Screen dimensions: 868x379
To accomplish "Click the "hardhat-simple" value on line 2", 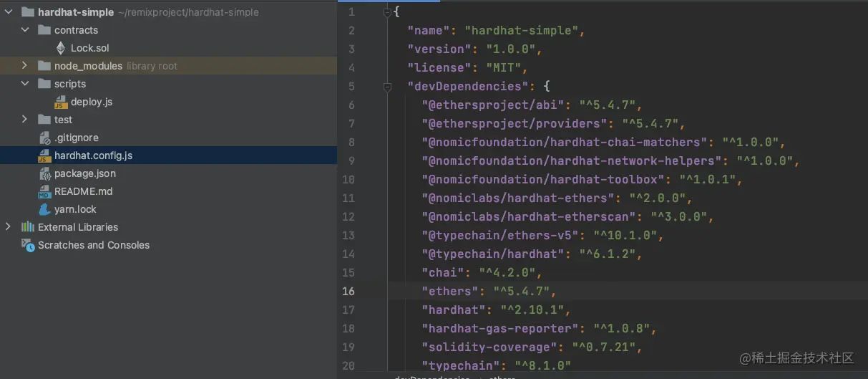I will tap(522, 30).
